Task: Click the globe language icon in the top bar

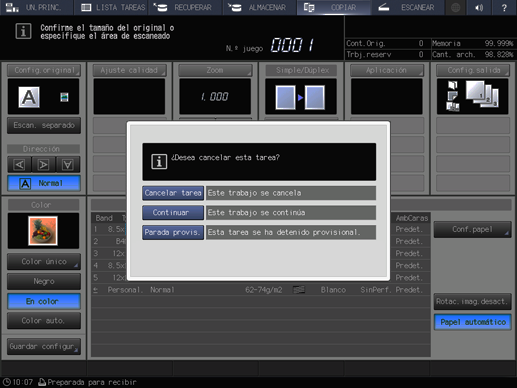Action: (455, 7)
